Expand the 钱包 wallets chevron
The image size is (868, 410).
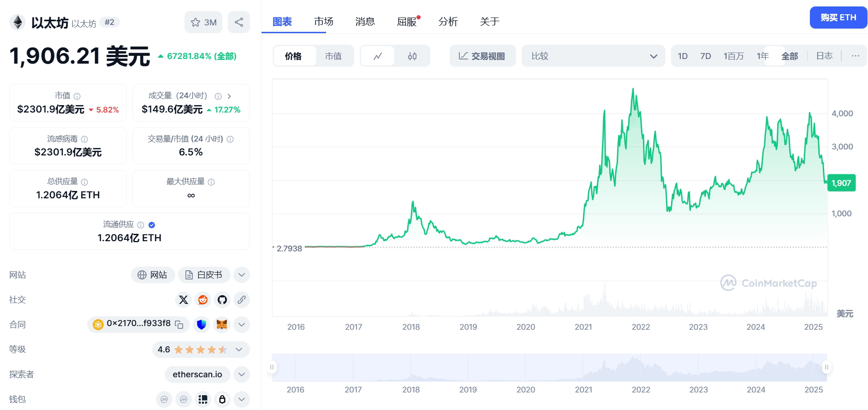[x=242, y=399]
